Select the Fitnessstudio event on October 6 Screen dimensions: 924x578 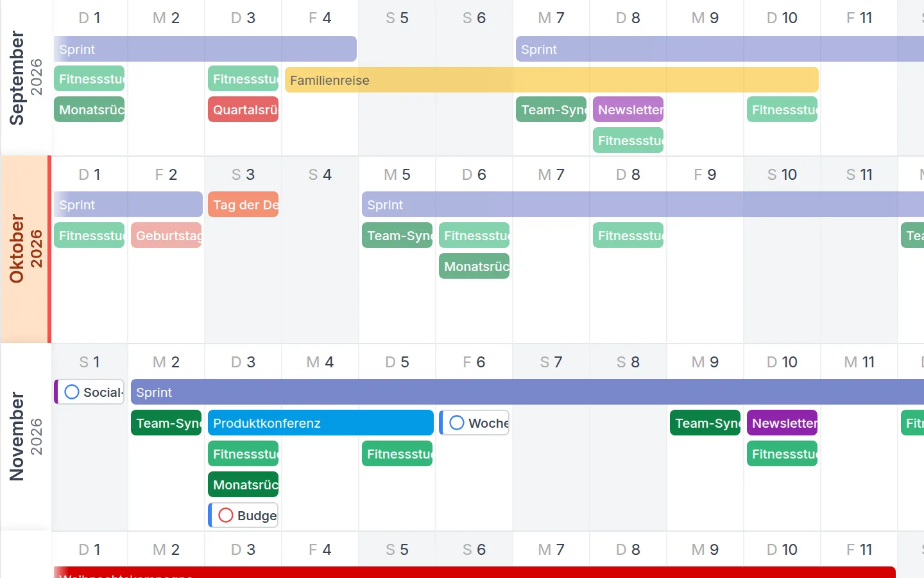coord(474,235)
